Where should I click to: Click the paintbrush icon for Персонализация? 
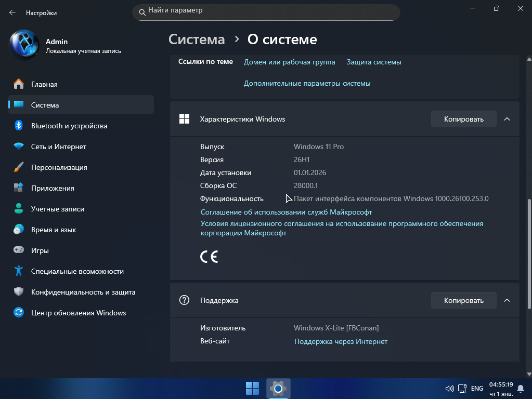click(19, 167)
